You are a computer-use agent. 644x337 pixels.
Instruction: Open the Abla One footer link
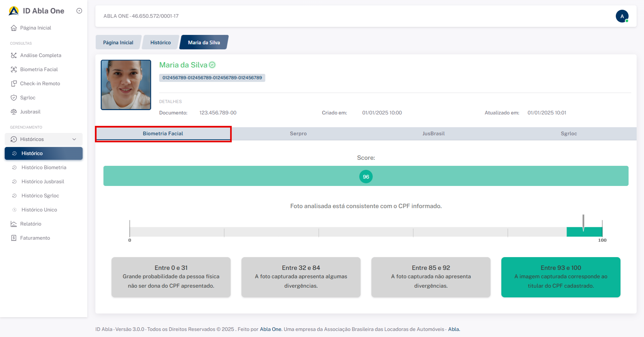coord(271,329)
